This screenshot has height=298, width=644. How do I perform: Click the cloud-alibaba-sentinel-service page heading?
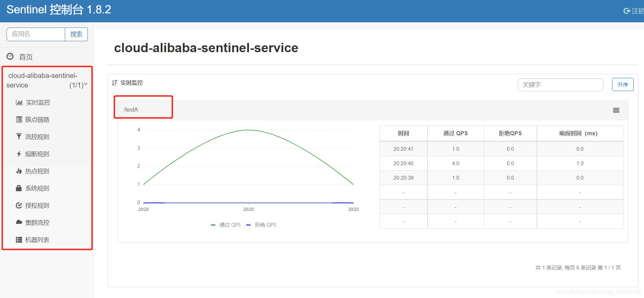point(206,48)
